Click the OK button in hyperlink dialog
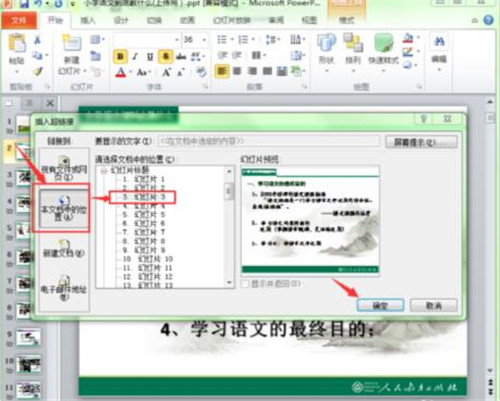This screenshot has height=401, width=500. 380,305
